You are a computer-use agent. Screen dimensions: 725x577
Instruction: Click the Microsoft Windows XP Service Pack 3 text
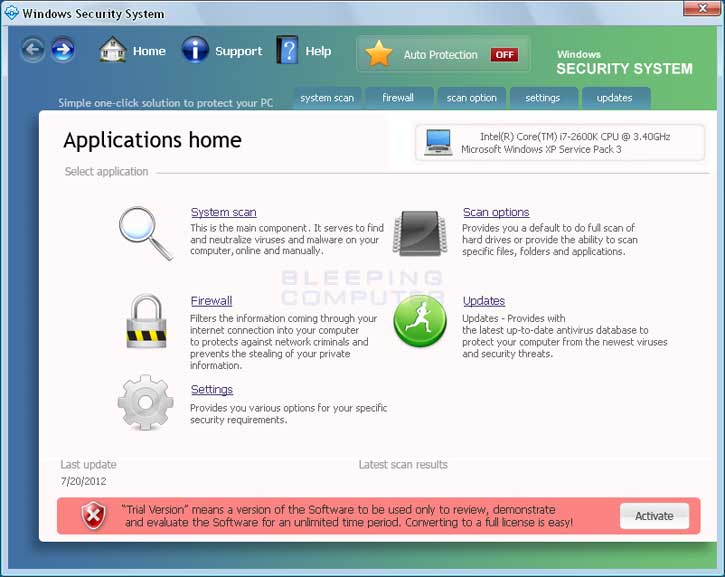541,149
